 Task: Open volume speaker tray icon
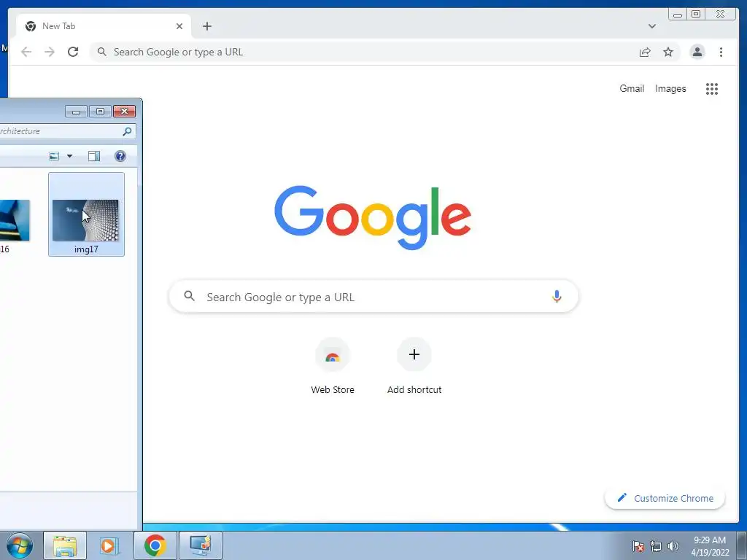[x=673, y=546]
